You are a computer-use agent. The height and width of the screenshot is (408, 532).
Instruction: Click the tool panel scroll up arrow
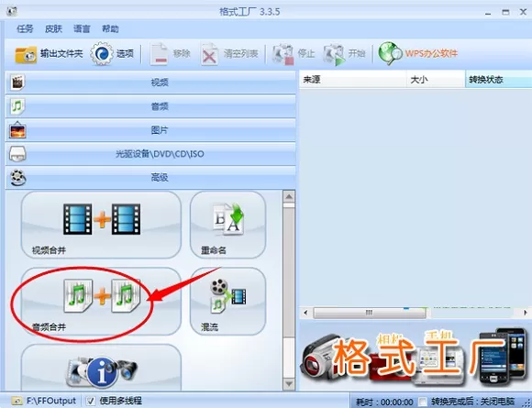click(x=289, y=197)
